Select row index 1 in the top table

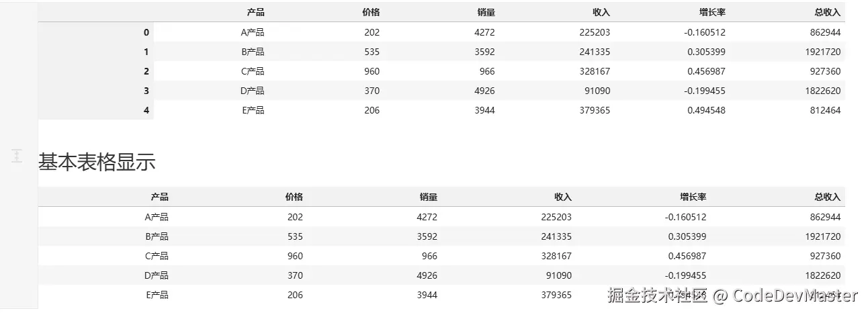[x=146, y=52]
